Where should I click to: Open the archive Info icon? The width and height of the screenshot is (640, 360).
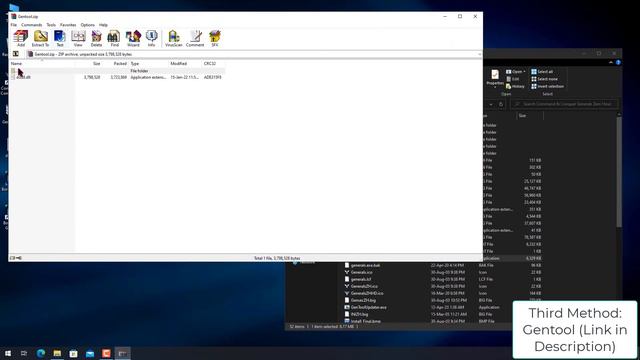click(151, 38)
